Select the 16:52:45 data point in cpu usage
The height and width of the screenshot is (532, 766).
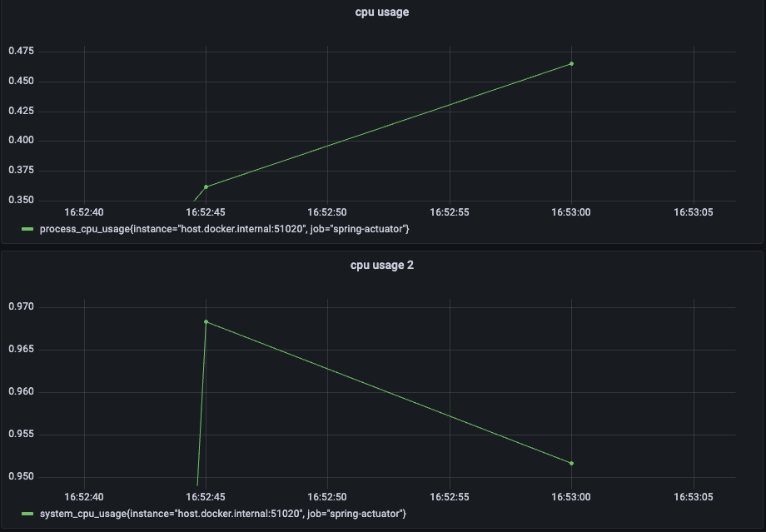pyautogui.click(x=206, y=187)
